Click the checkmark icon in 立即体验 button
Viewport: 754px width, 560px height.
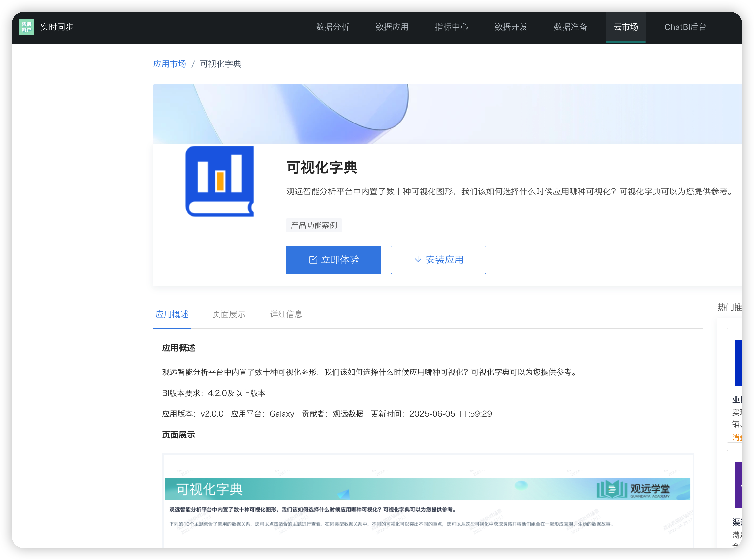(x=313, y=260)
